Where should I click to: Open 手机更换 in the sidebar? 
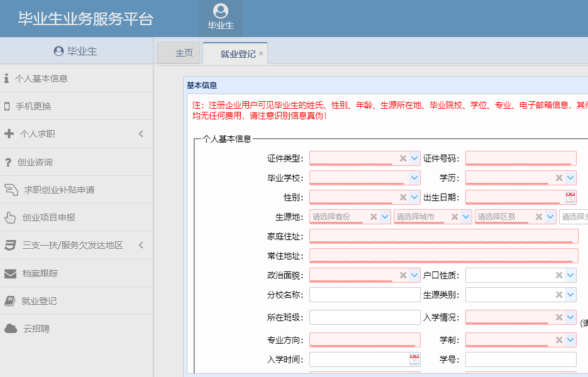pos(33,106)
